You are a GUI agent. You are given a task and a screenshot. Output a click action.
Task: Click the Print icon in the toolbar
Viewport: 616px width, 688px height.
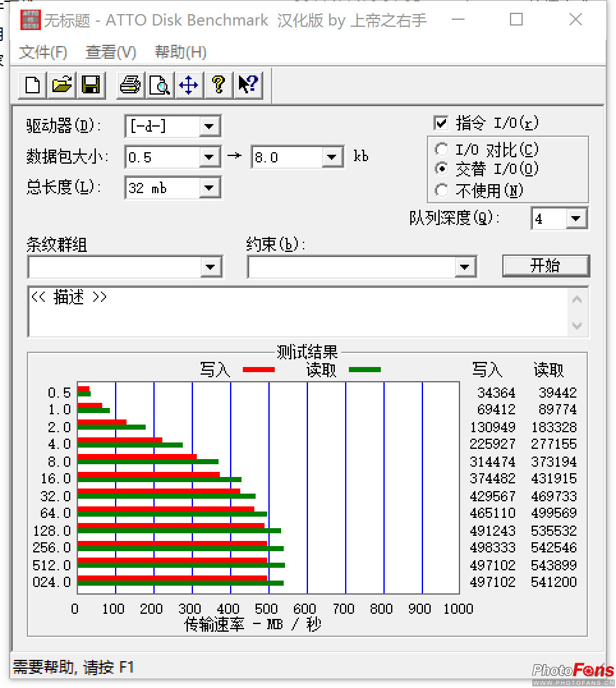click(x=130, y=85)
